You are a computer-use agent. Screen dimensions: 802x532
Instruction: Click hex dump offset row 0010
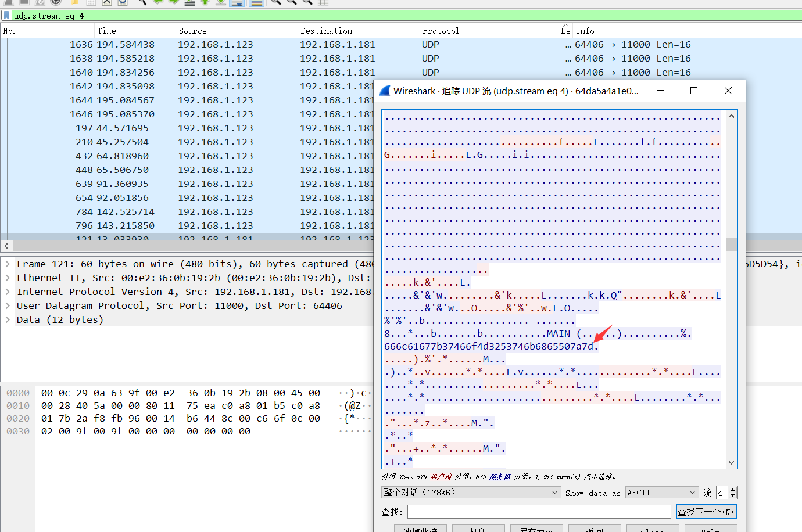pyautogui.click(x=18, y=406)
